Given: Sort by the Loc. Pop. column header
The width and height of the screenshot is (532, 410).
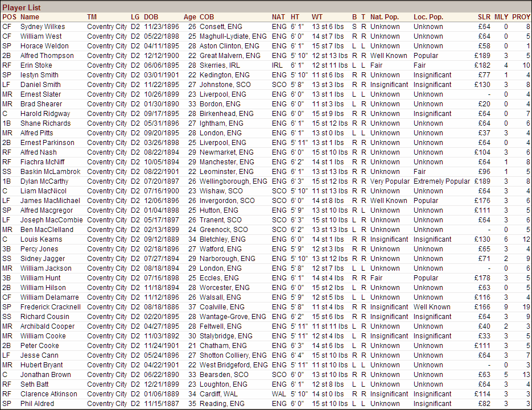Looking at the screenshot, I should click(x=428, y=17).
